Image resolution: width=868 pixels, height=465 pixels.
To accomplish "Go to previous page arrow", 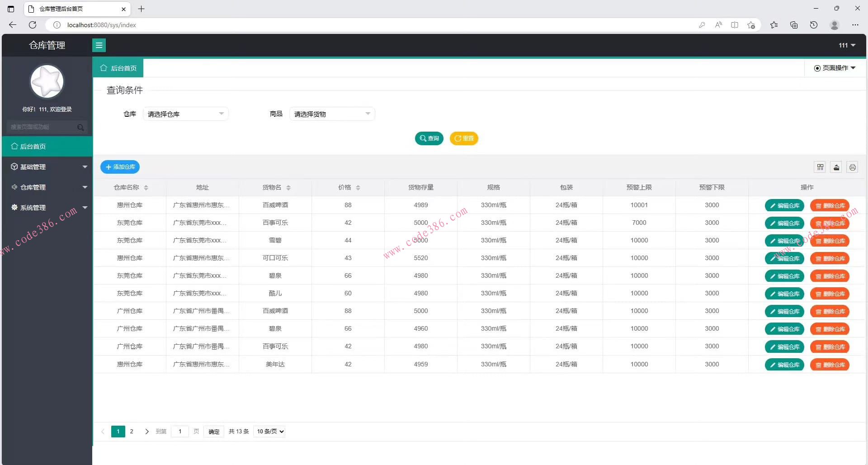I will (x=103, y=432).
